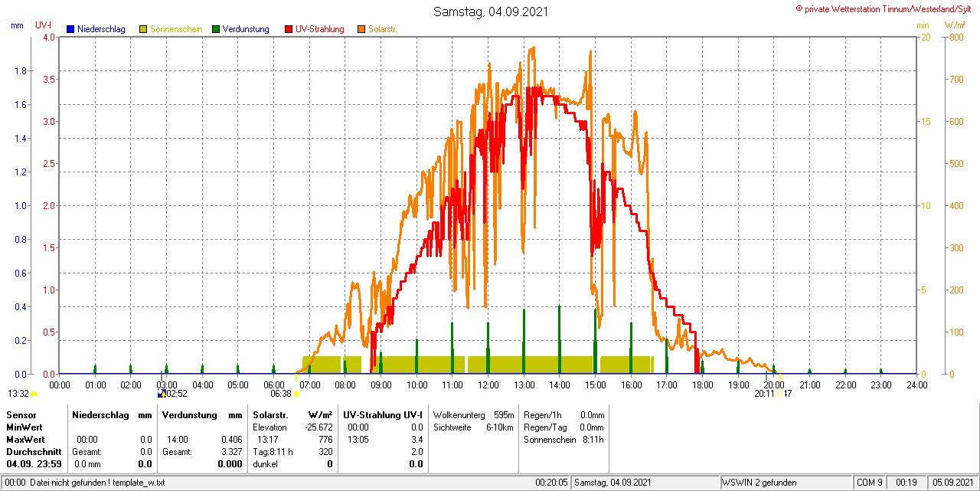Click the orange Solarstr. legend square
The image size is (980, 491).
[361, 29]
